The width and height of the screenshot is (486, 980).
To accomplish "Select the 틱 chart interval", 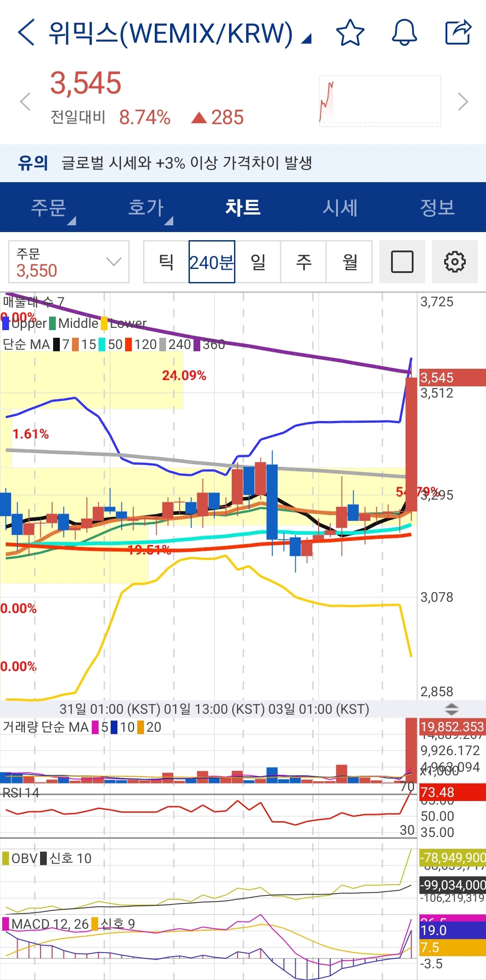I will (166, 262).
